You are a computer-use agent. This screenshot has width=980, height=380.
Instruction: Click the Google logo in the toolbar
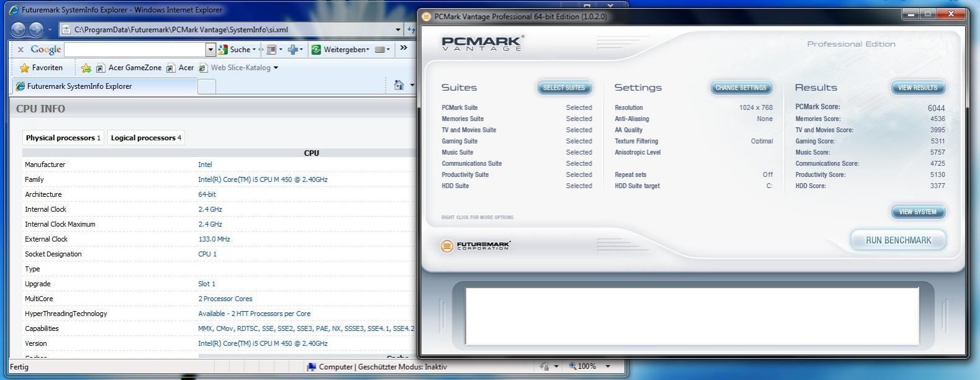point(46,49)
